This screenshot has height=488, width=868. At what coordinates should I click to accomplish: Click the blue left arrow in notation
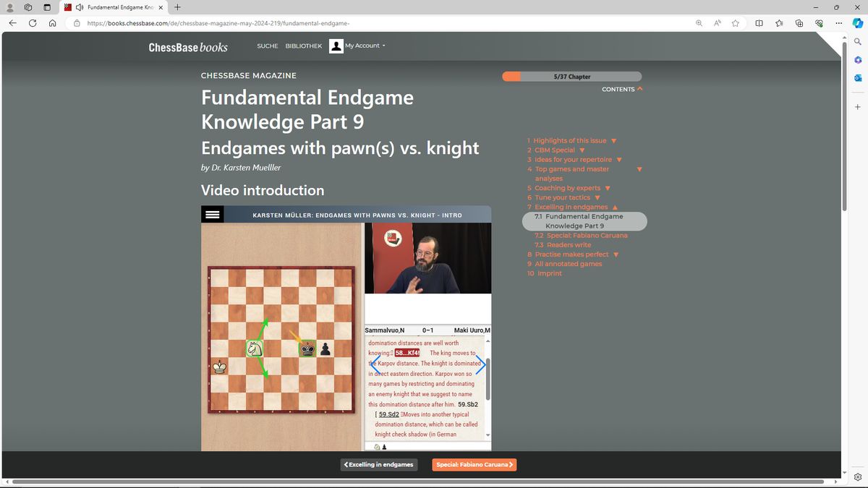(x=375, y=366)
